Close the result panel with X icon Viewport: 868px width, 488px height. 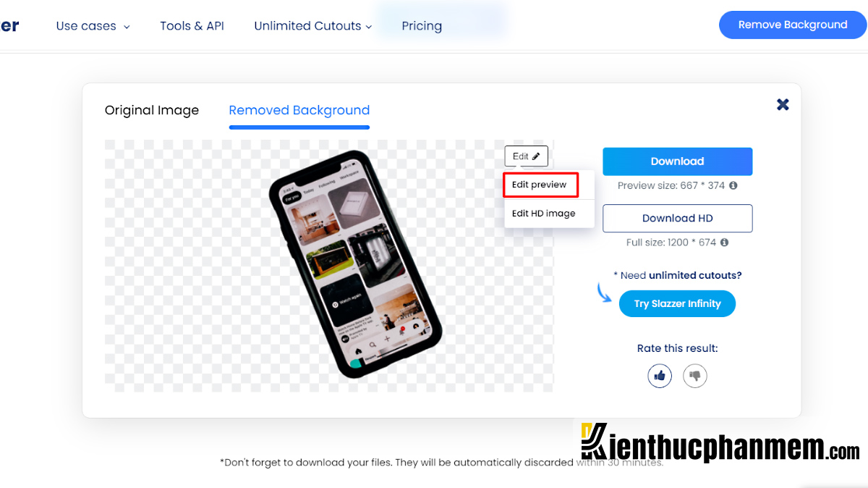[x=783, y=104]
